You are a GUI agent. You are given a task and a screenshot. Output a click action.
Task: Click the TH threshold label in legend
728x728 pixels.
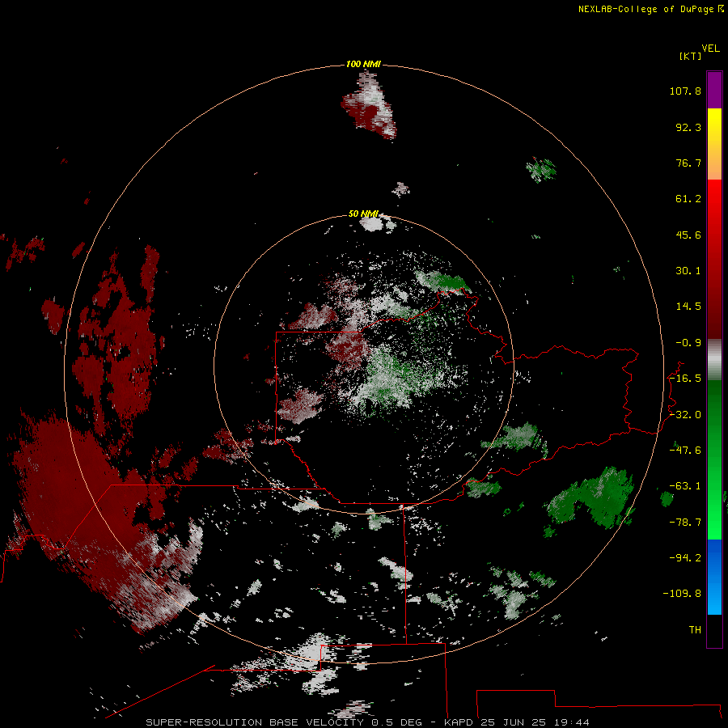pos(695,629)
